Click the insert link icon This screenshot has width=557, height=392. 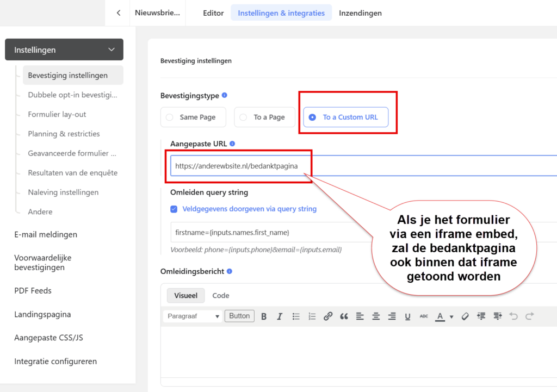click(328, 316)
